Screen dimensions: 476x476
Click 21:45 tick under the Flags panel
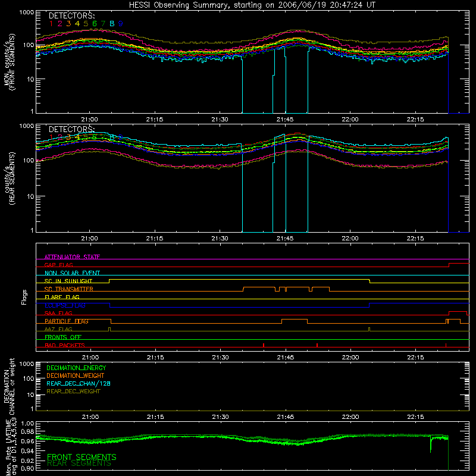tap(286, 358)
